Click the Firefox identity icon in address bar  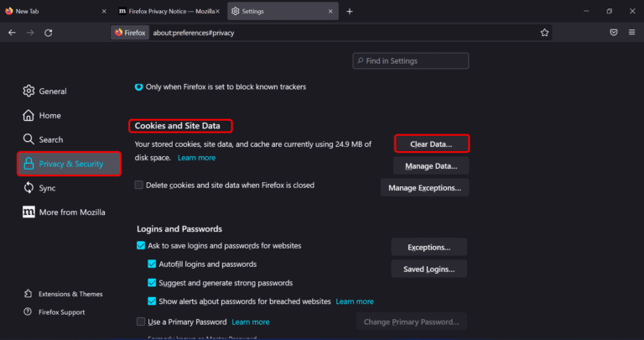(x=129, y=32)
